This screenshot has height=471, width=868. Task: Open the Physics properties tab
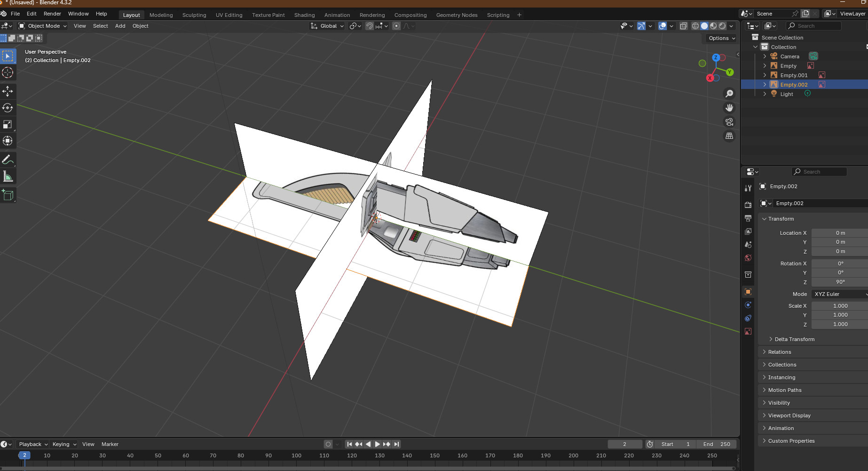(748, 305)
